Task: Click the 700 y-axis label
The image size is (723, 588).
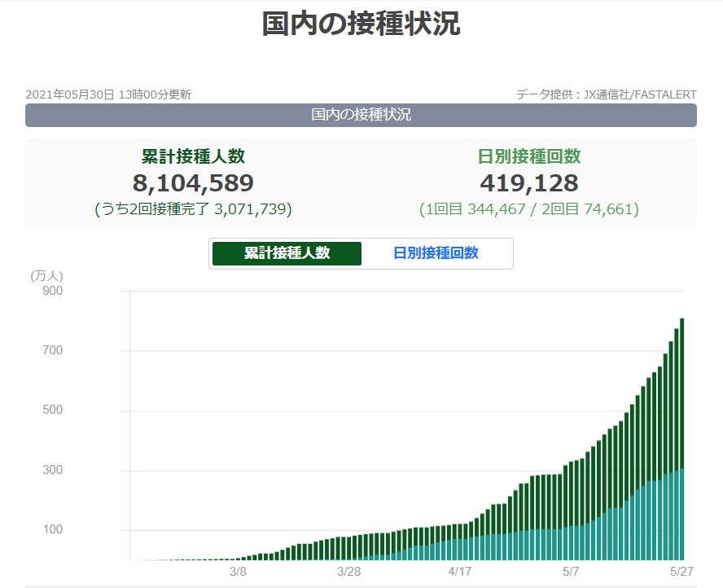Action: (53, 350)
